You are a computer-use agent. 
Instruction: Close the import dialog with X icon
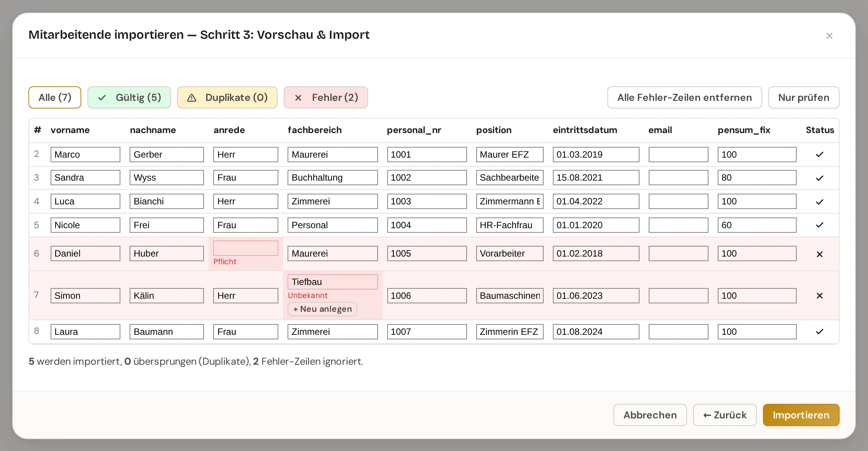[x=829, y=36]
